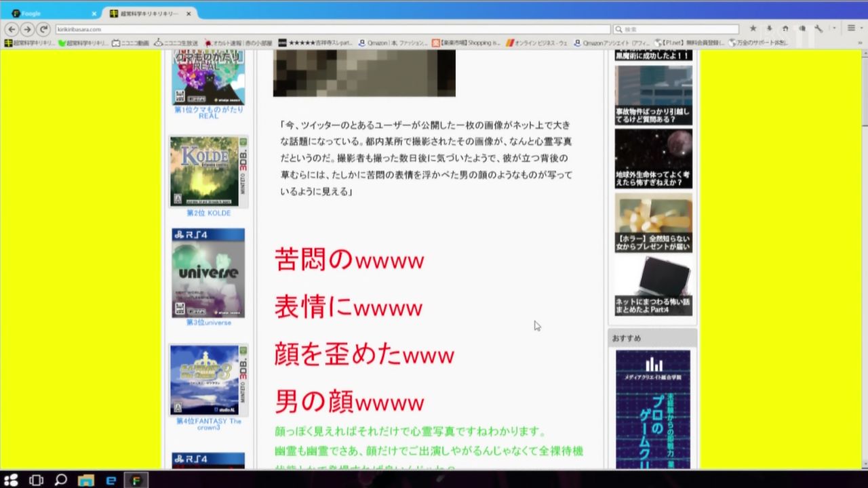Viewport: 868px width, 488px height.
Task: Click the 第1位クマものがたり REAL link
Action: pos(209,113)
